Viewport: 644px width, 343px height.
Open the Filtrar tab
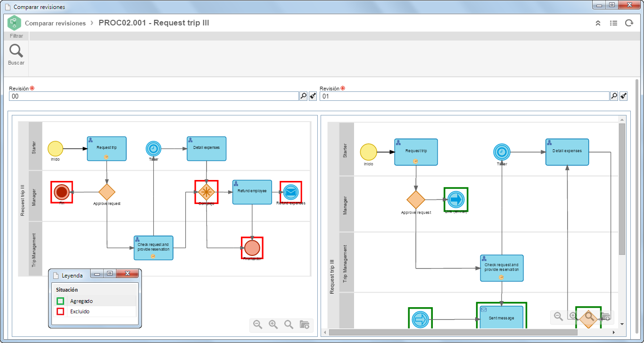17,36
